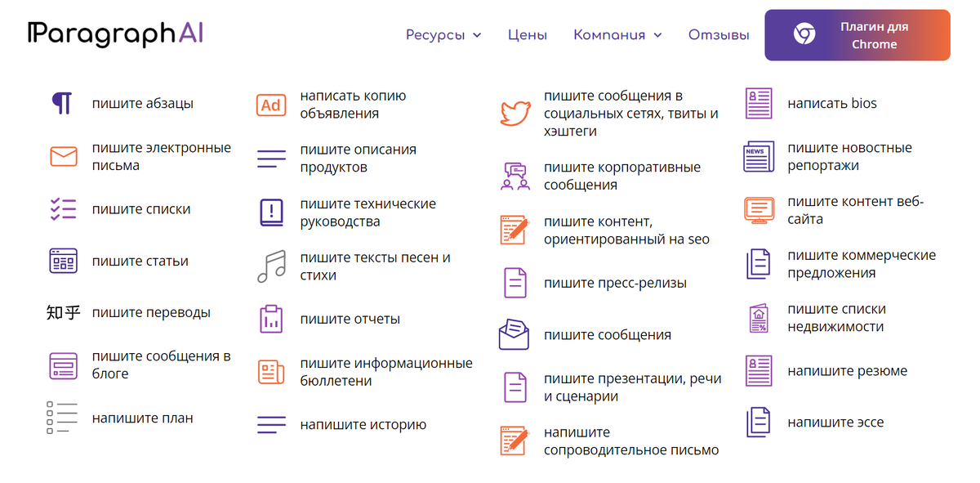Click the document icon beside пресс-релизы
The width and height of the screenshot is (980, 483).
pos(515,283)
